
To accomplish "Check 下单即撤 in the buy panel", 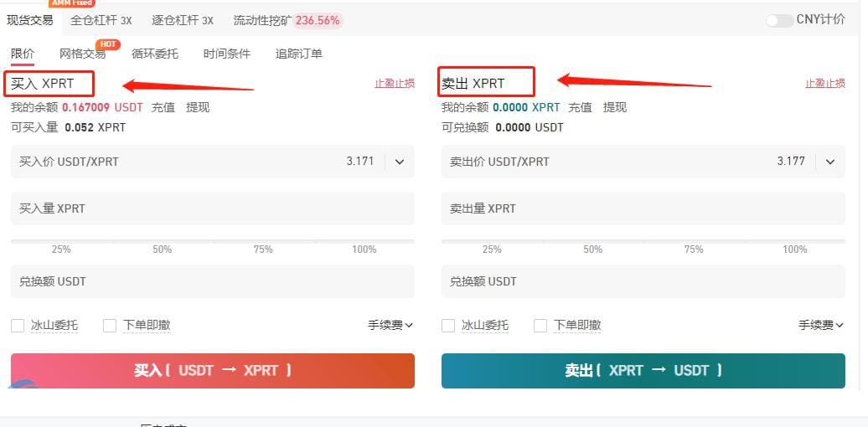I will pyautogui.click(x=110, y=325).
